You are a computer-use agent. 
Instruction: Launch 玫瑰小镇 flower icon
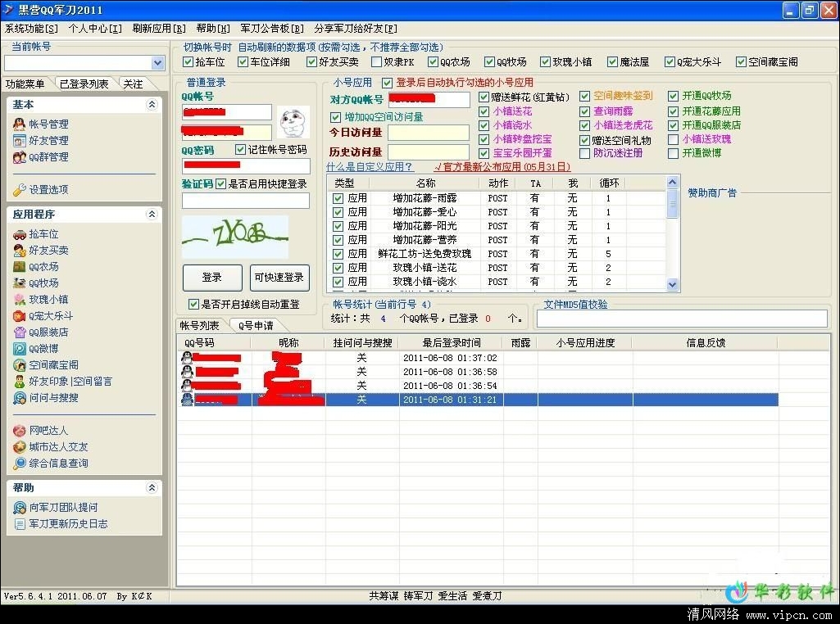[x=20, y=300]
